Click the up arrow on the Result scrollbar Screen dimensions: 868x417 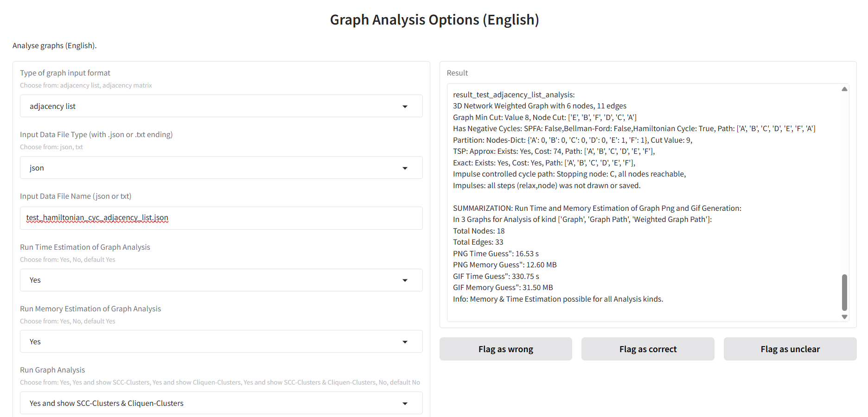tap(844, 88)
